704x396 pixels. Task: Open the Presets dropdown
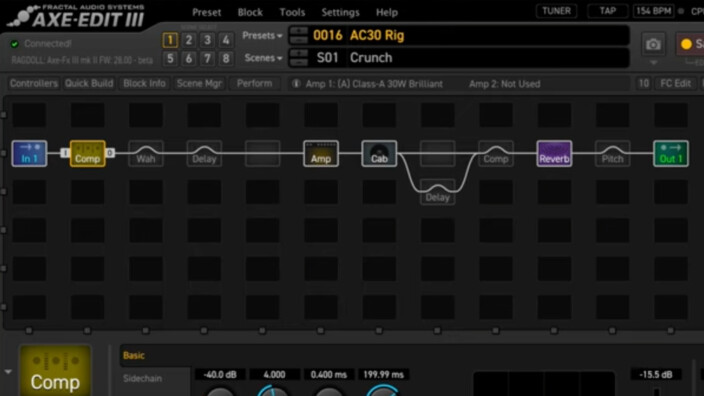tap(262, 35)
